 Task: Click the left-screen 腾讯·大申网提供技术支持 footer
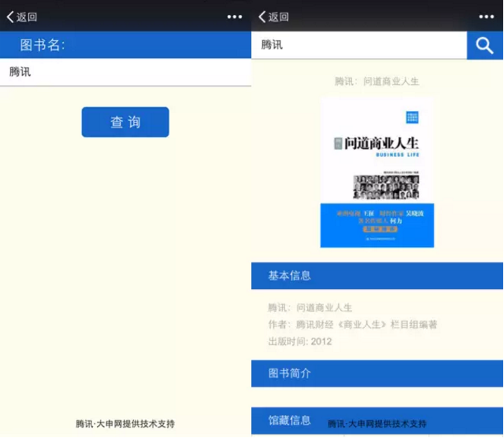125,424
